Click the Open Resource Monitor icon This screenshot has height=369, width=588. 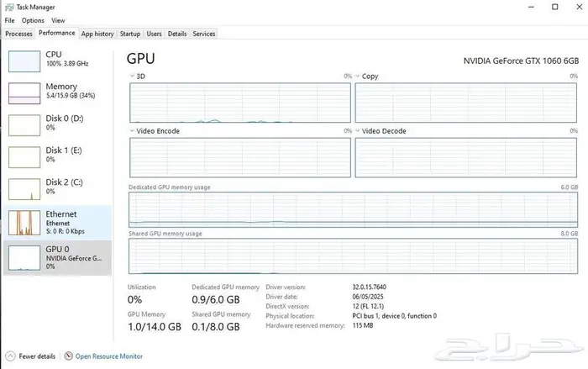[69, 356]
